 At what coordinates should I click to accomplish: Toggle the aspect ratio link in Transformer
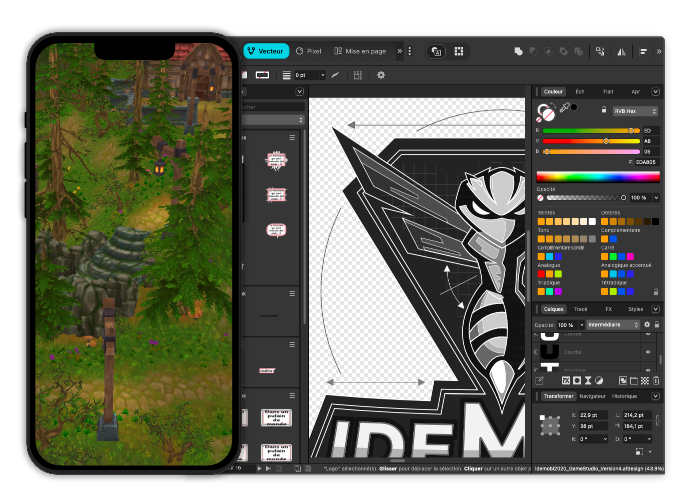click(x=657, y=420)
